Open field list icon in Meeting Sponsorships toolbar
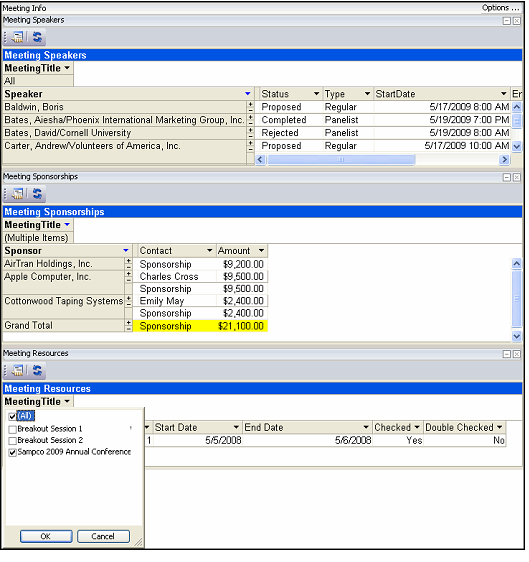The image size is (529, 562). (x=17, y=194)
